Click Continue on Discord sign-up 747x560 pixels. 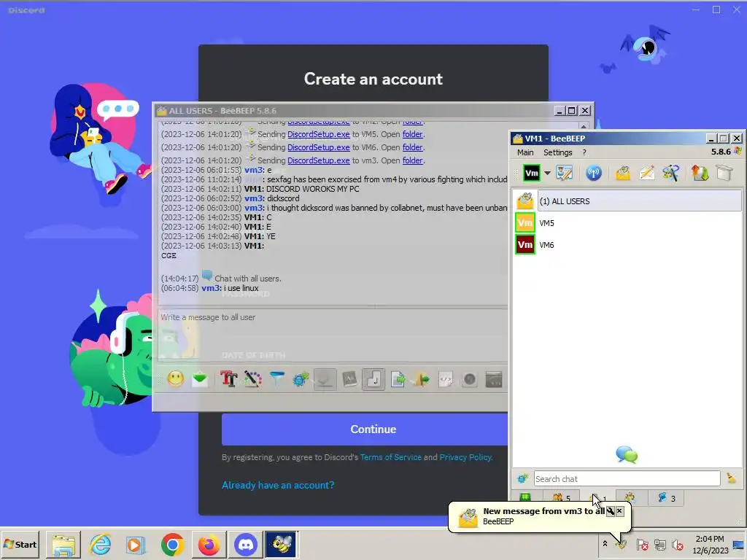point(365,429)
